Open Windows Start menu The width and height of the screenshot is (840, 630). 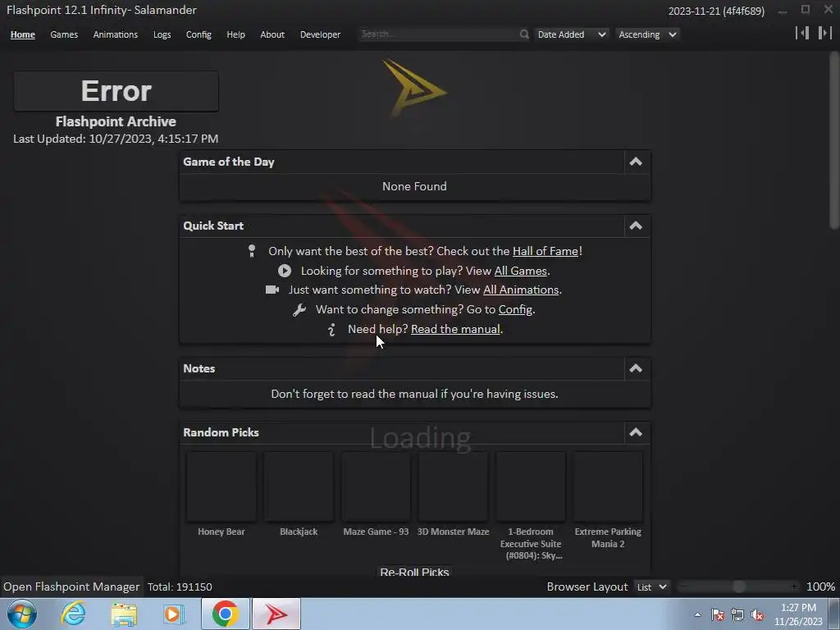(x=22, y=614)
